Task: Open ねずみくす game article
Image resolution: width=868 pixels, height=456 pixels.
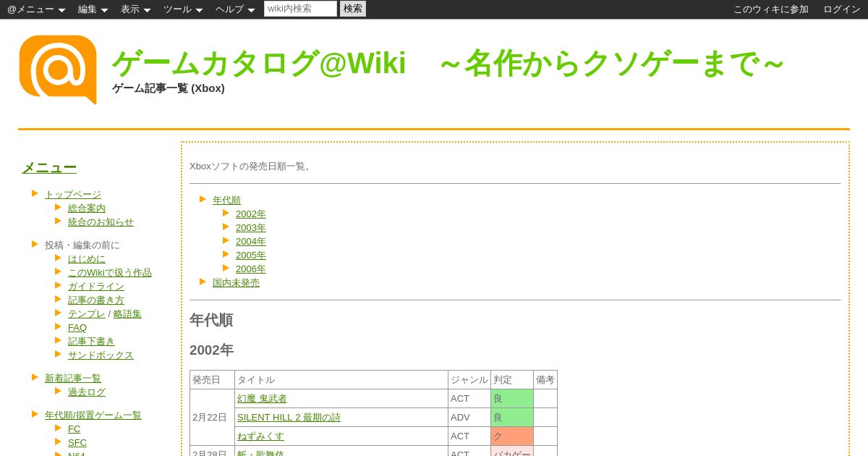Action: click(x=260, y=436)
